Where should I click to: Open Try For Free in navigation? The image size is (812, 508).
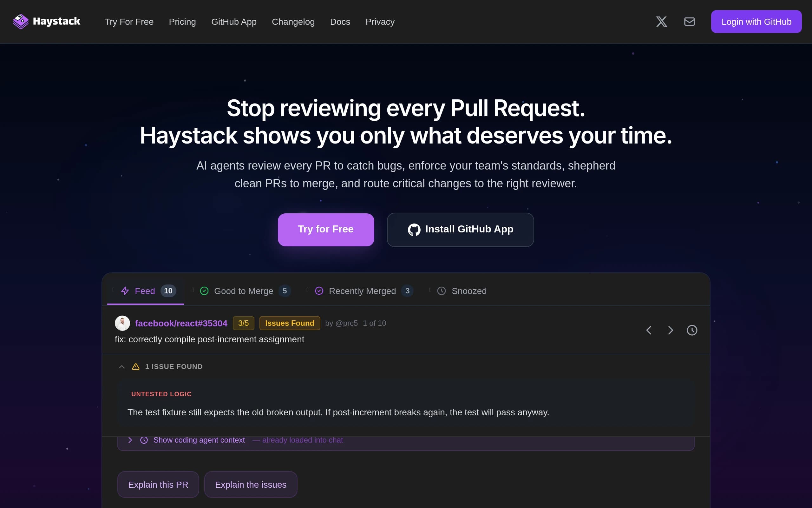point(129,22)
